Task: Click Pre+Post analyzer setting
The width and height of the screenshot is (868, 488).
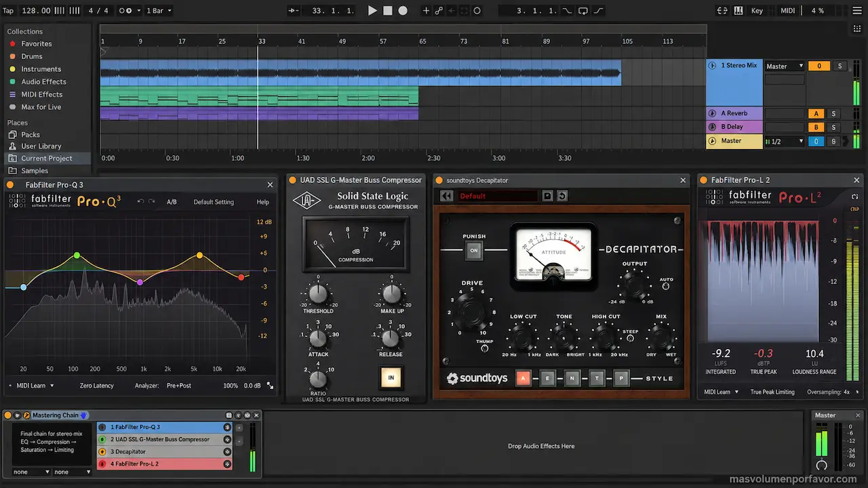Action: pyautogui.click(x=179, y=386)
